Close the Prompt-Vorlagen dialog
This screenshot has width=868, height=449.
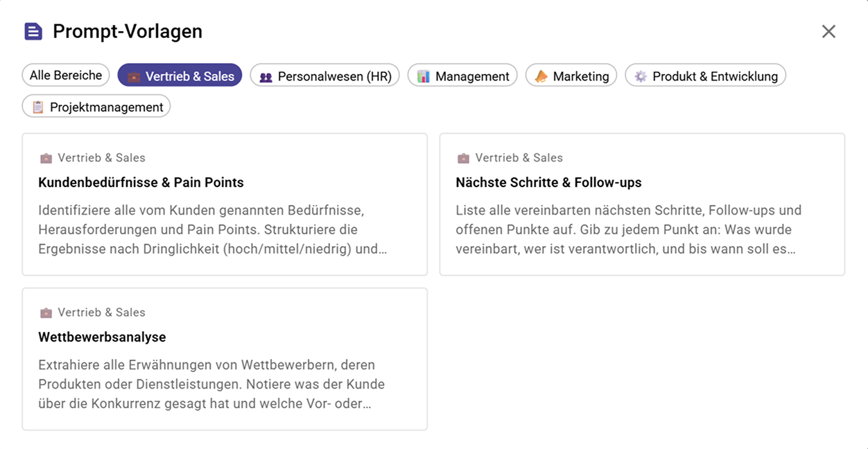coord(828,31)
